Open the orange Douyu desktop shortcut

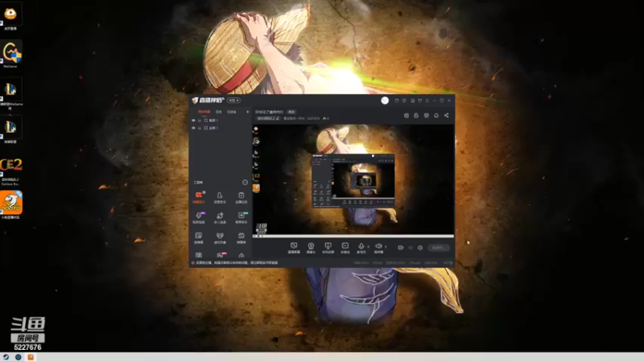(11, 205)
